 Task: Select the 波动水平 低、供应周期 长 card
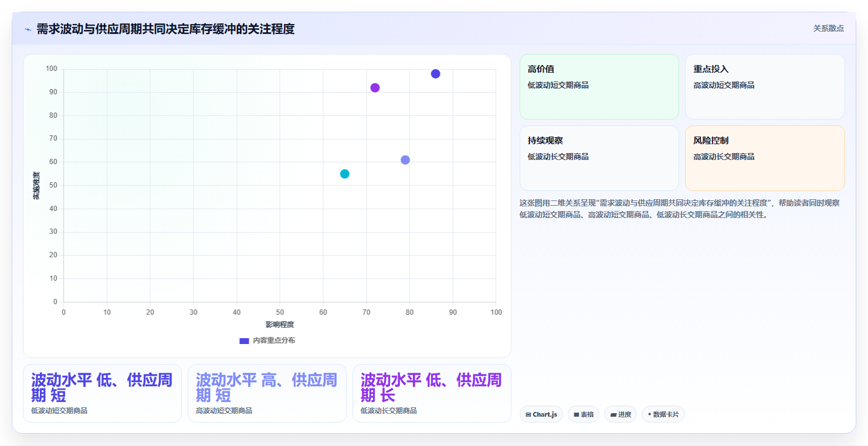pyautogui.click(x=432, y=393)
